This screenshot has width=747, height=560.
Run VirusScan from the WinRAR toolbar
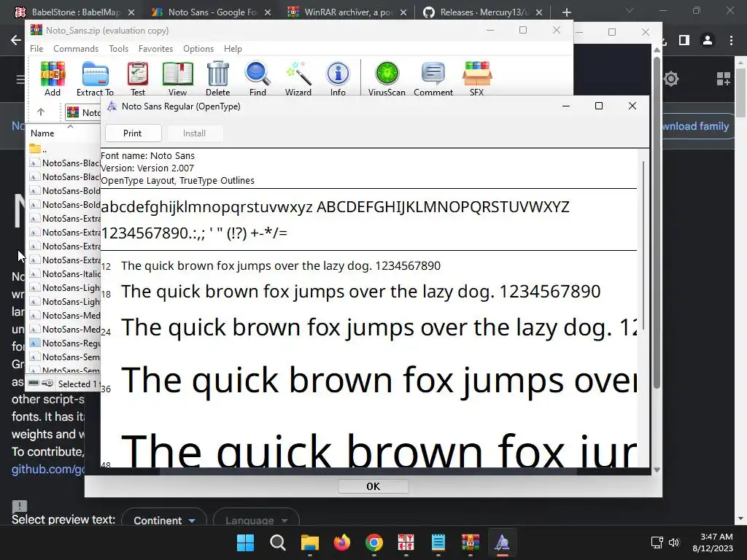pyautogui.click(x=387, y=79)
